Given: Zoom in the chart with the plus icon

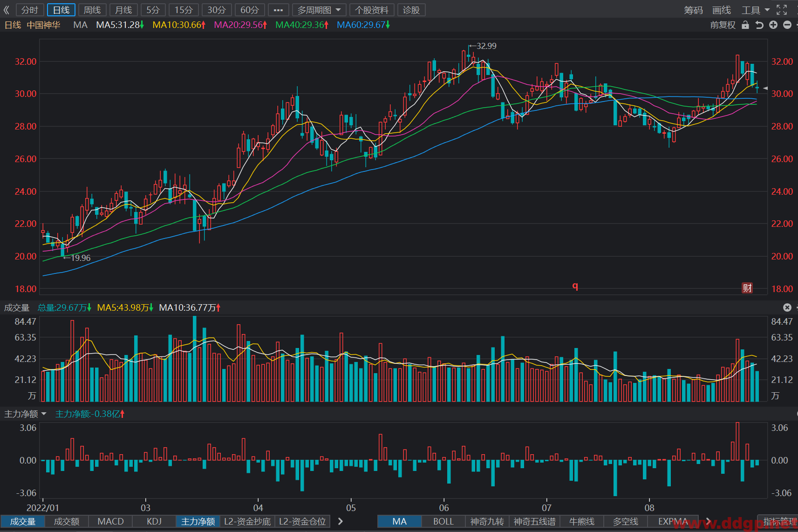Looking at the screenshot, I should coord(773,25).
